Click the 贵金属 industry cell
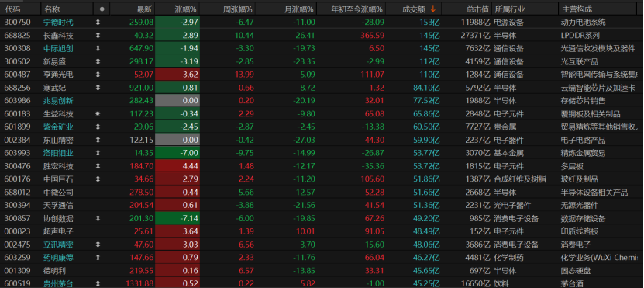The width and height of the screenshot is (644, 288). click(506, 127)
